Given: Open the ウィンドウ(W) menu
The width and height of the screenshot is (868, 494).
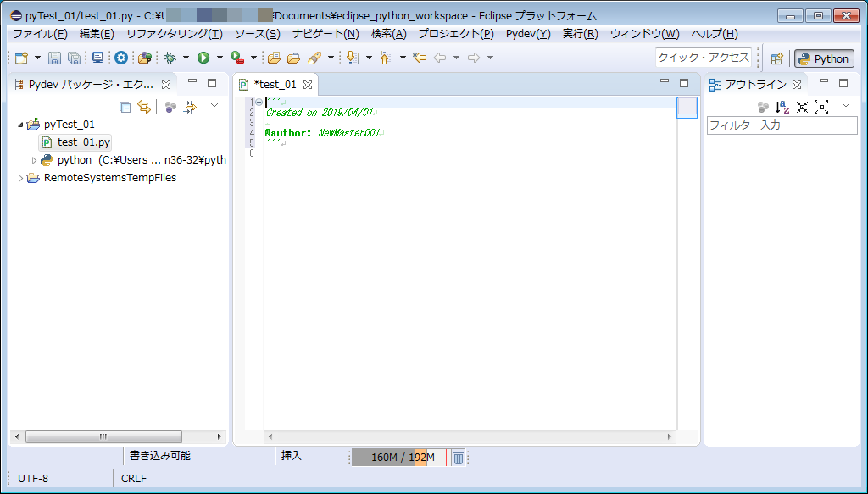Looking at the screenshot, I should [644, 34].
